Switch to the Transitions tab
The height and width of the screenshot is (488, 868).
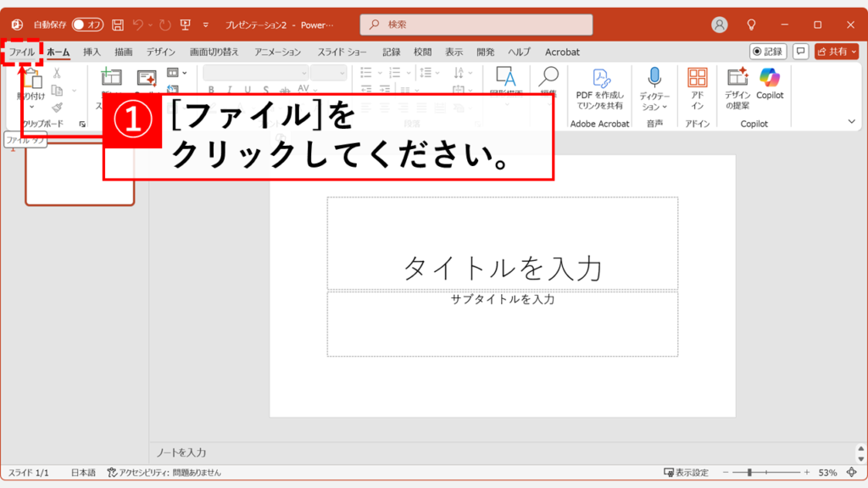[214, 52]
